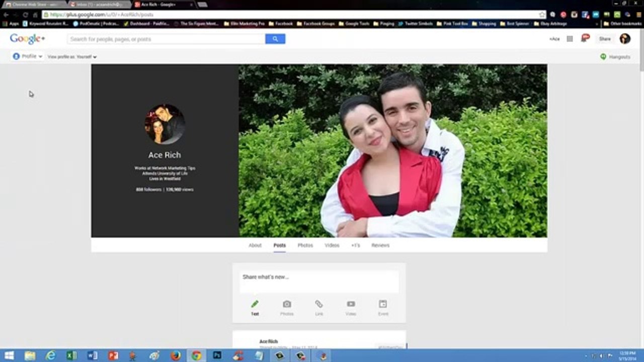Click the +Ace link
Screen dimensions: 644x362
(554, 39)
